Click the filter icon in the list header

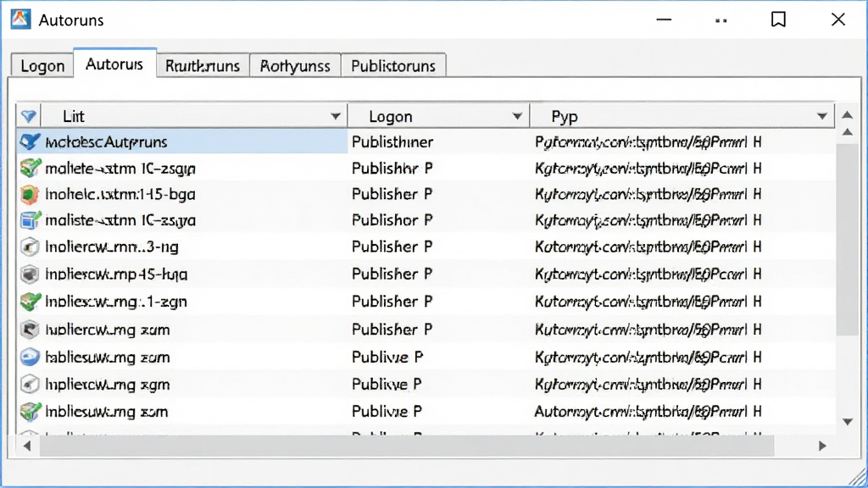click(29, 116)
